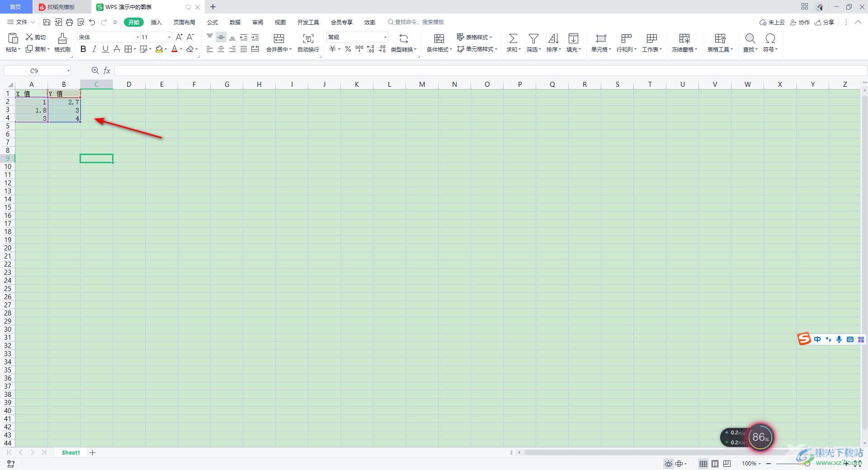Viewport: 868px width, 470px height.
Task: Open the Page Layout (页面布局) tab
Action: [x=184, y=22]
